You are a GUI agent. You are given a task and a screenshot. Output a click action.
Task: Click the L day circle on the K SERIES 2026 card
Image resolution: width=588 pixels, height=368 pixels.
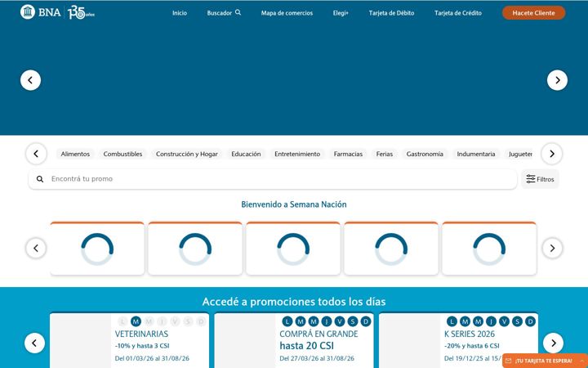tap(452, 321)
